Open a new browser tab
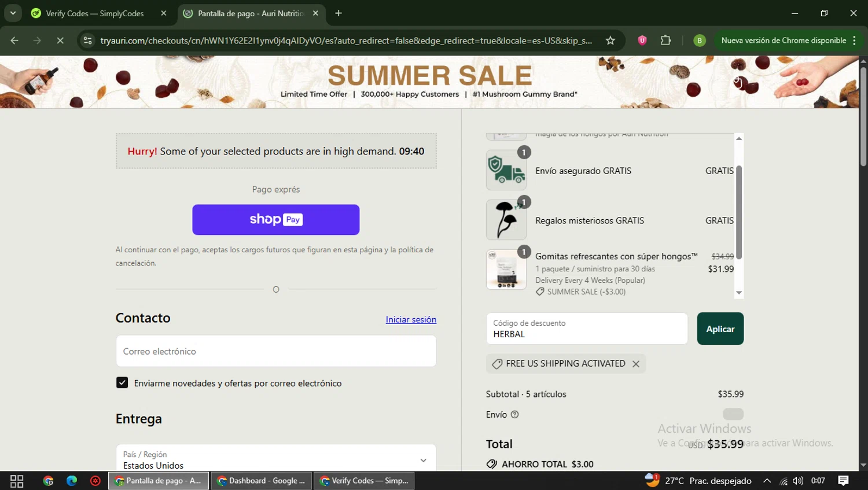 point(339,13)
